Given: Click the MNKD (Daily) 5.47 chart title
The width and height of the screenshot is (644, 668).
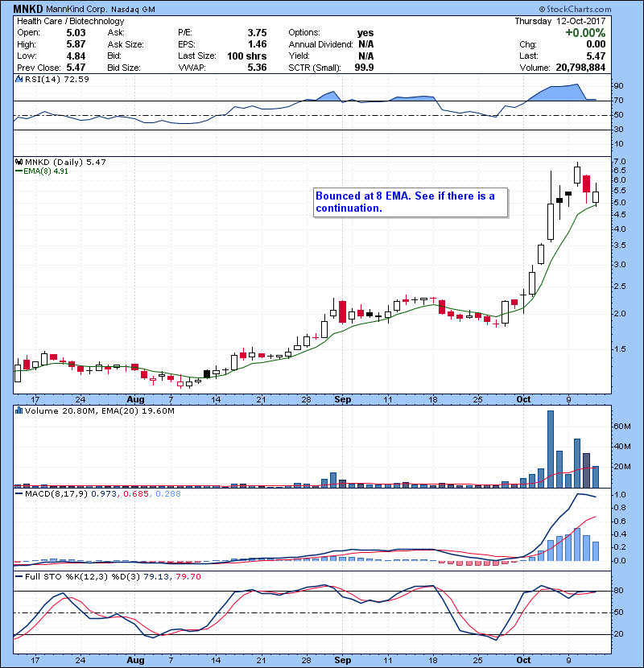Looking at the screenshot, I should (x=65, y=162).
